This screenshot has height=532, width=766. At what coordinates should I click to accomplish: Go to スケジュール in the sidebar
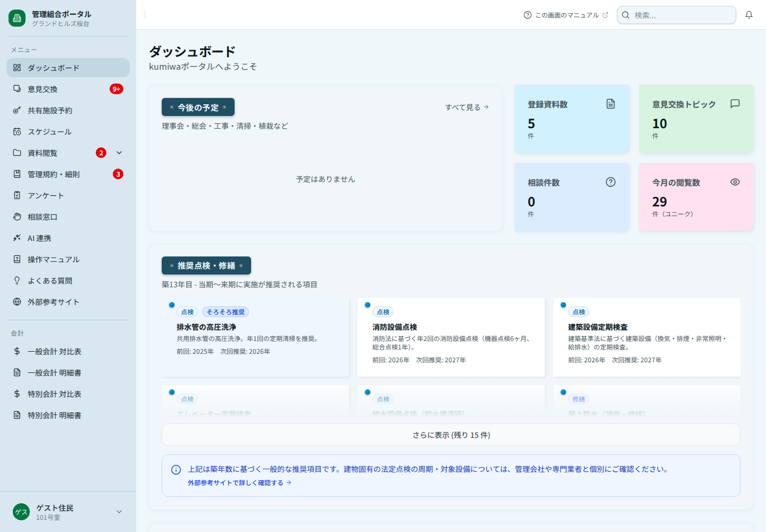(68, 131)
